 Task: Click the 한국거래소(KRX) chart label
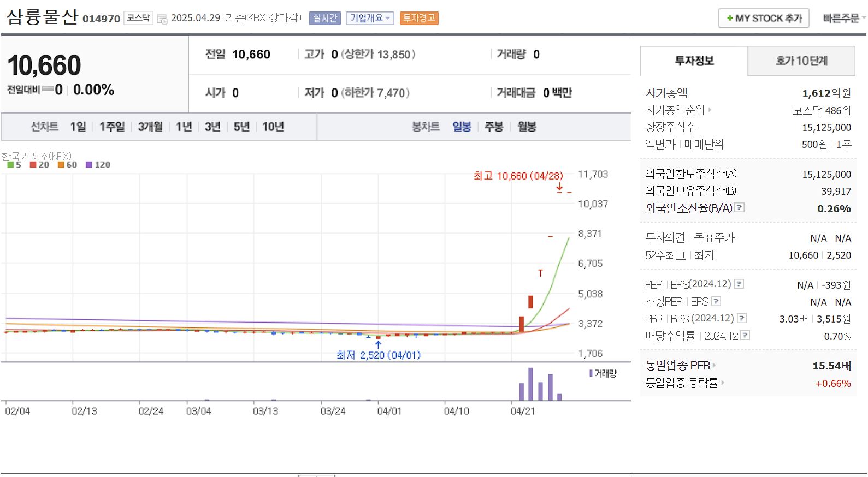(37, 156)
